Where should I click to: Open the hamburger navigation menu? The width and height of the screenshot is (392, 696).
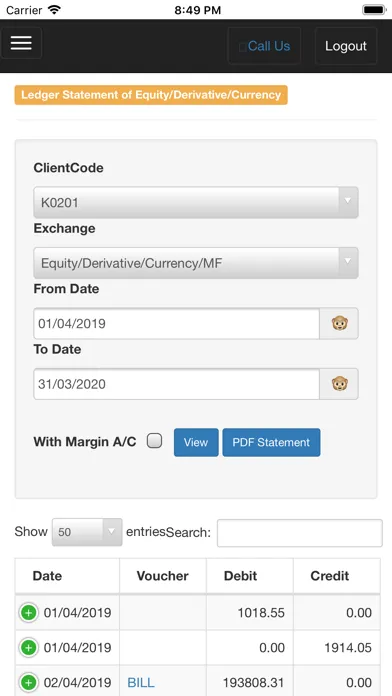pos(21,43)
